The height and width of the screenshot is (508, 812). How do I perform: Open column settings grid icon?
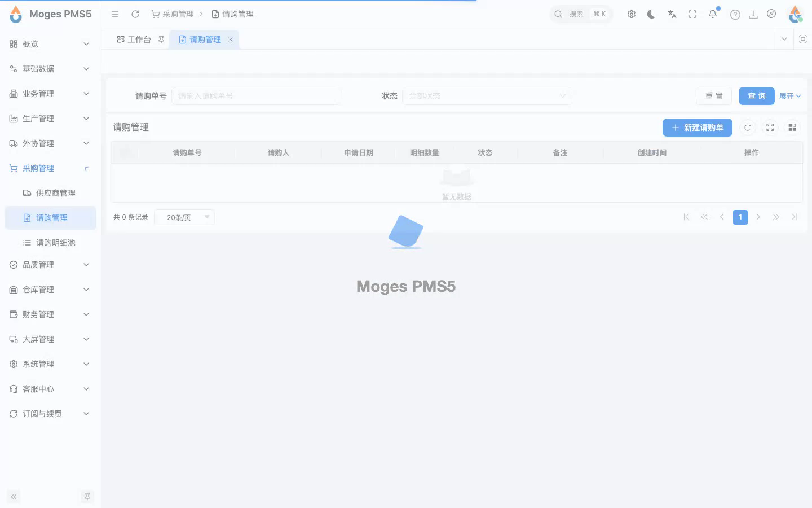tap(792, 128)
